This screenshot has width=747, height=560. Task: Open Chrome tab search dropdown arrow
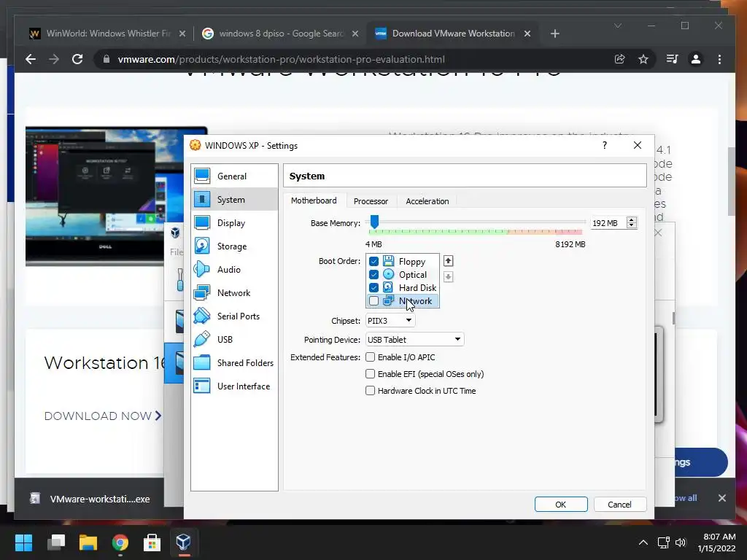[x=618, y=26]
